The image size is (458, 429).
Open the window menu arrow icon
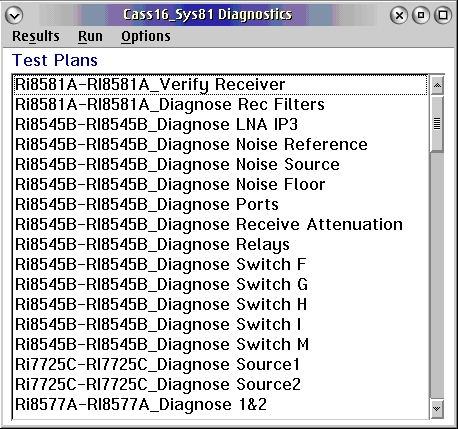pyautogui.click(x=14, y=15)
